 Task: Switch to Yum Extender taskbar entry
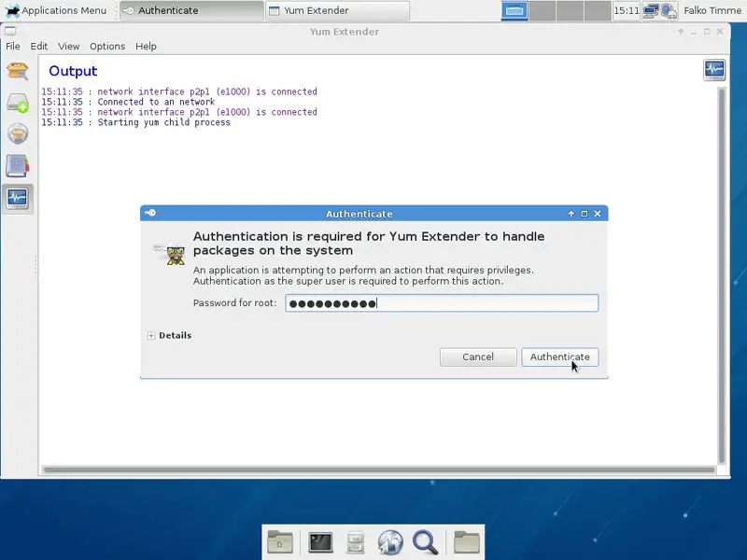[x=337, y=10]
